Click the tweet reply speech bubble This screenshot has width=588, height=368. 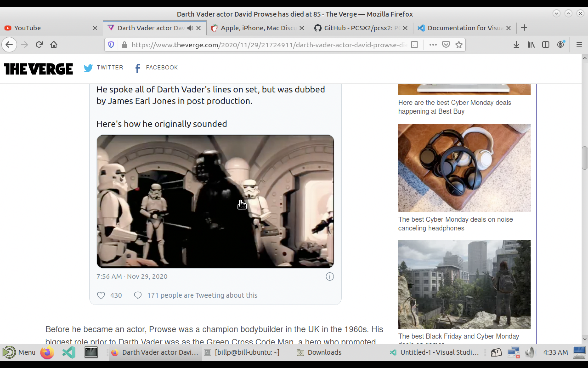pos(138,295)
